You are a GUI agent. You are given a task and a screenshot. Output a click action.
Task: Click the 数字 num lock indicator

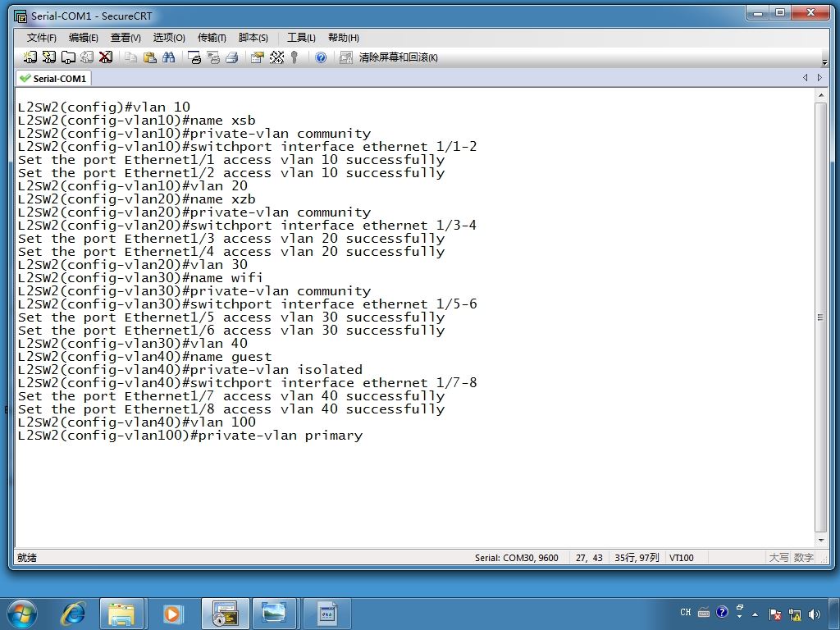coord(804,558)
